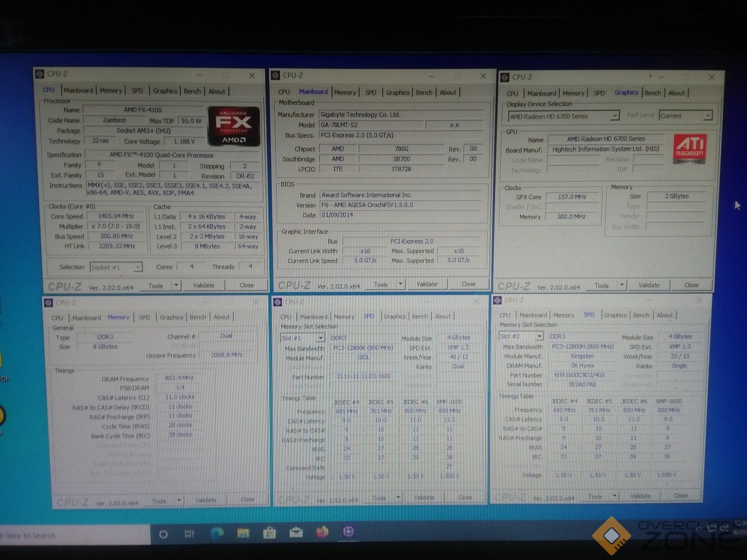
Task: Select the module manufacturer "Kingston"
Action: point(582,356)
